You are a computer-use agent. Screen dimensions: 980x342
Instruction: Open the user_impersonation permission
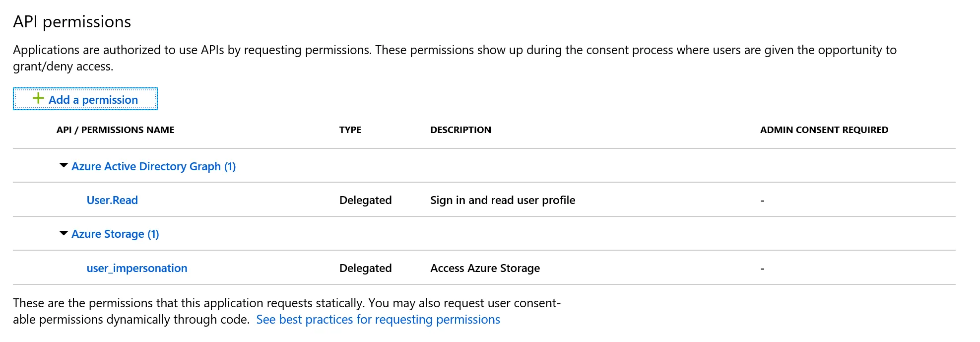click(x=137, y=268)
